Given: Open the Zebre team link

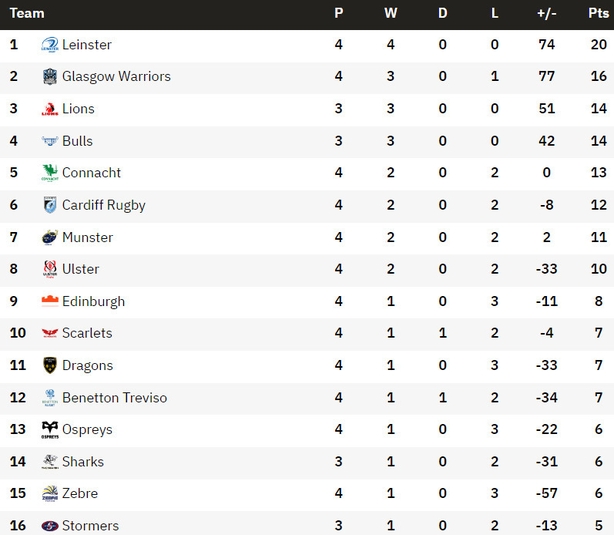Looking at the screenshot, I should [80, 493].
